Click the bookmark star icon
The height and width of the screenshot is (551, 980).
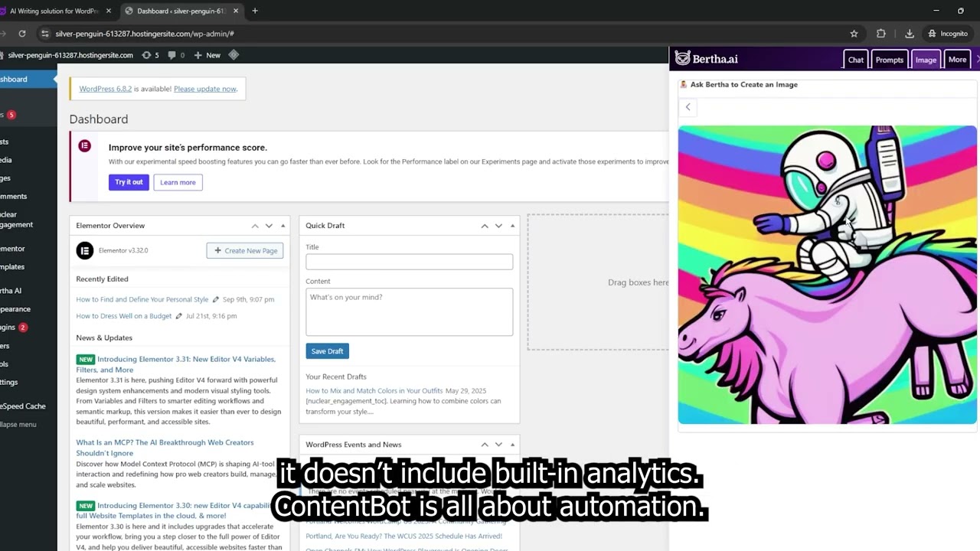[x=854, y=34]
